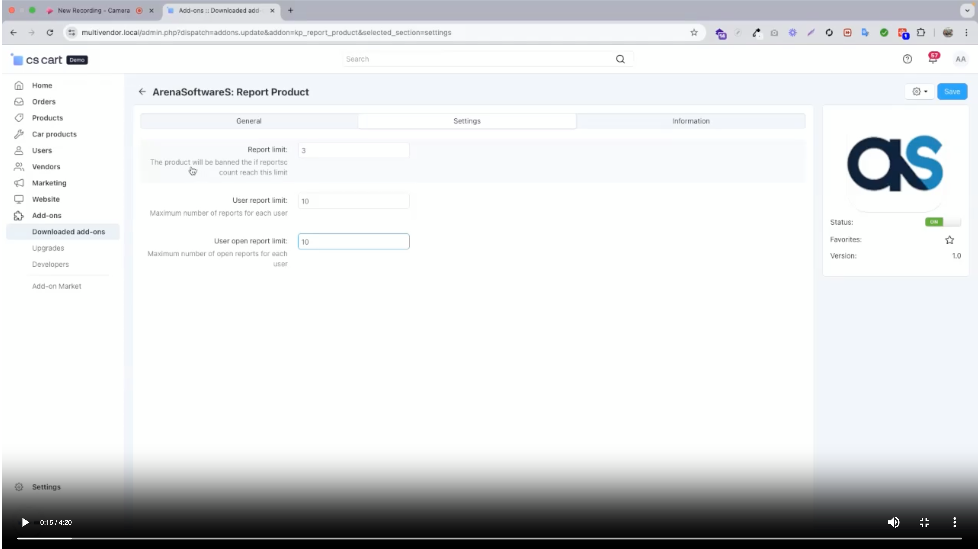This screenshot has height=549, width=980.
Task: Add add-on to Favorites star
Action: click(949, 240)
